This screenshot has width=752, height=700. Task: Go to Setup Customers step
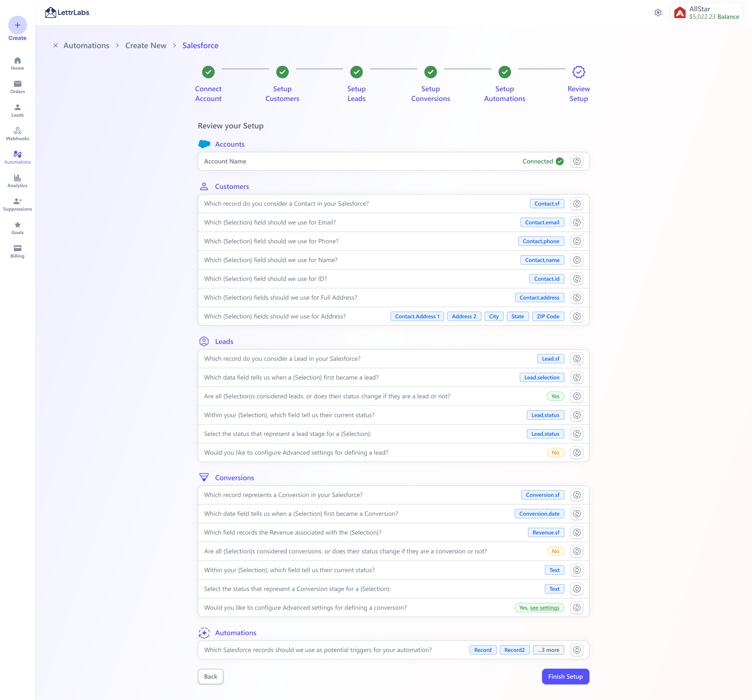(282, 84)
